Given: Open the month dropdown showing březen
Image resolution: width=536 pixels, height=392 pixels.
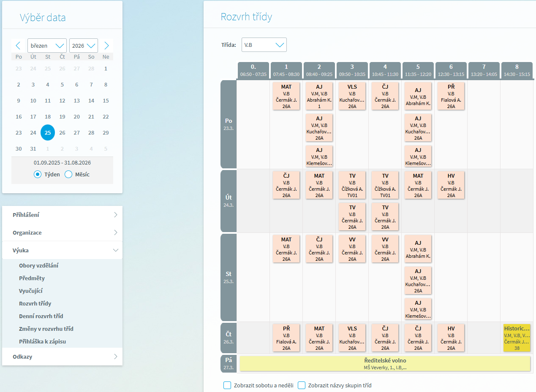Looking at the screenshot, I should pyautogui.click(x=47, y=46).
